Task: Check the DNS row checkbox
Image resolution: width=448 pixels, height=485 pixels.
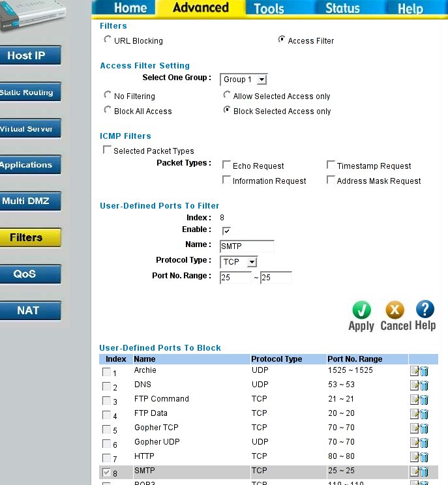Action: coord(106,386)
